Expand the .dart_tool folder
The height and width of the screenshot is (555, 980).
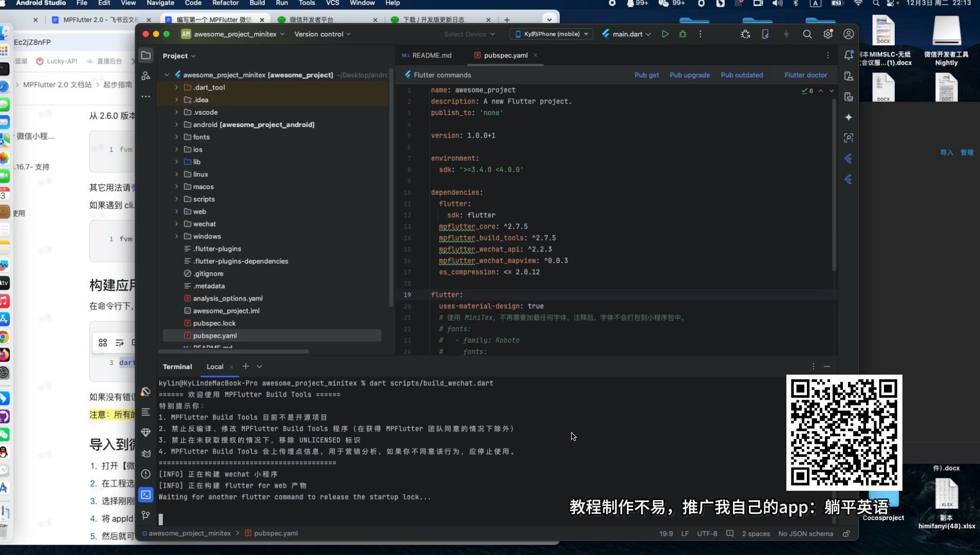coord(177,87)
